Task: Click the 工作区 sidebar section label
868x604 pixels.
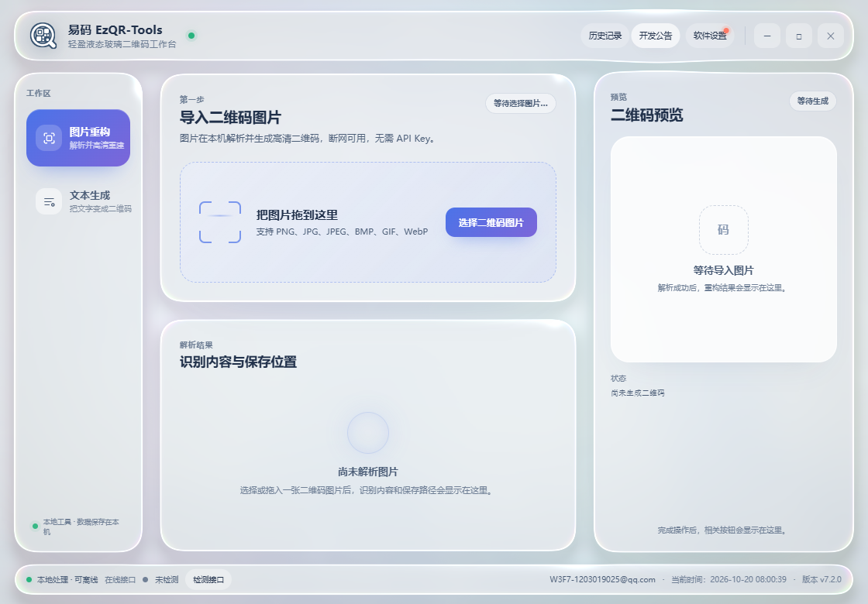Action: (38, 93)
